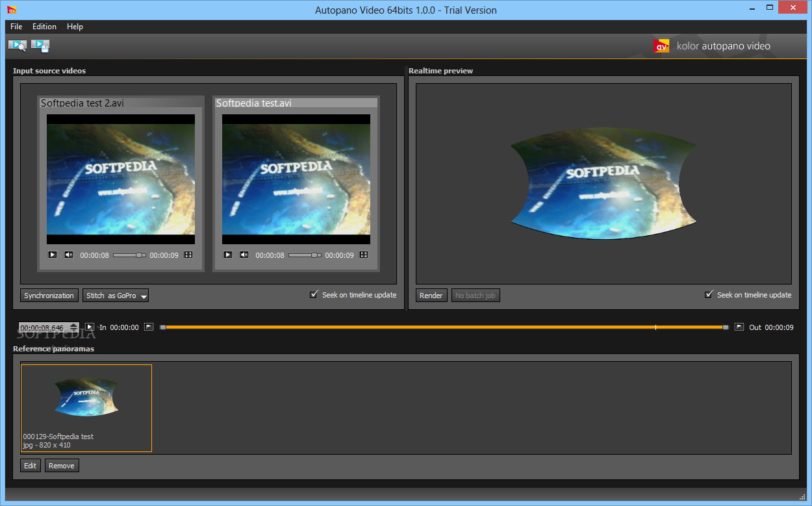Open the Edition menu

point(44,27)
